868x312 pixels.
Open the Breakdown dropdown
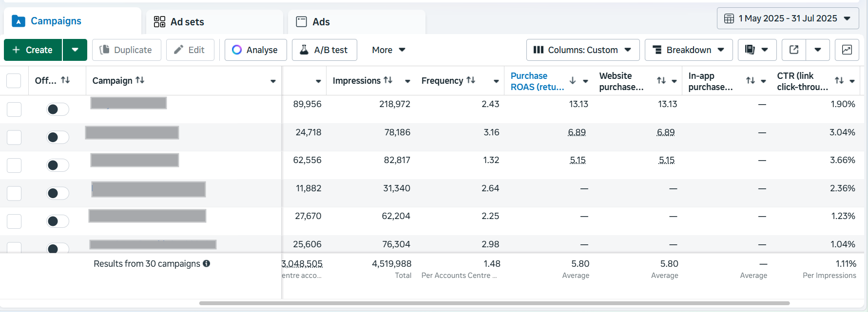688,50
